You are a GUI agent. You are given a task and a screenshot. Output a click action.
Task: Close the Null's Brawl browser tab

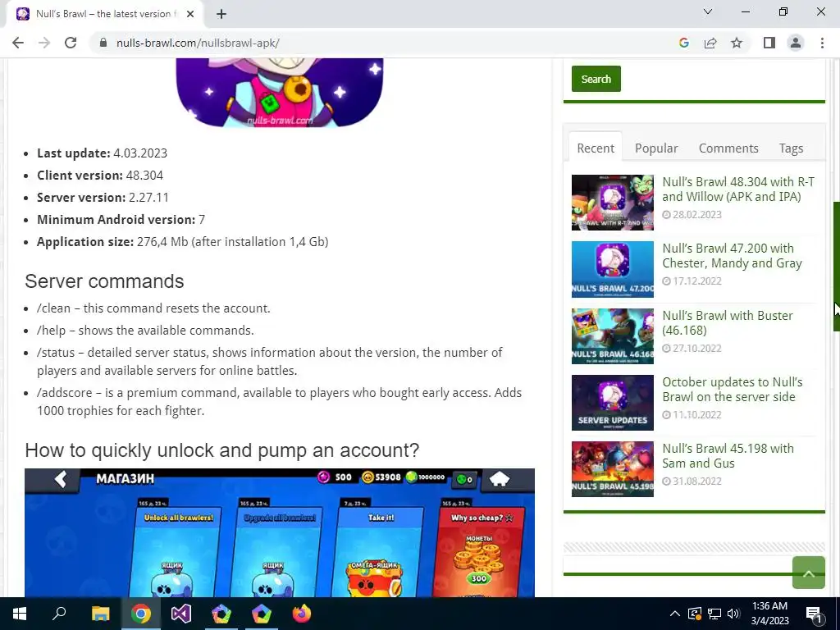click(190, 14)
